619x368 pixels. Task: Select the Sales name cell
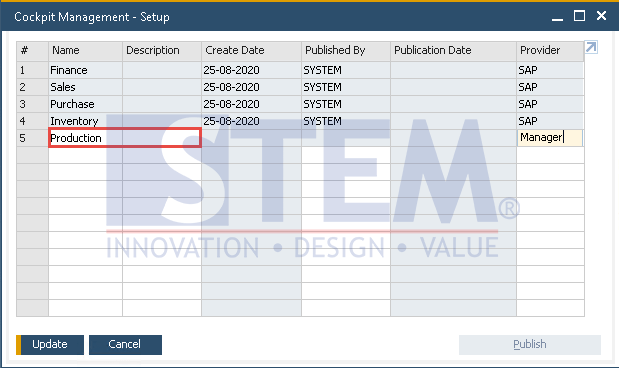point(85,87)
